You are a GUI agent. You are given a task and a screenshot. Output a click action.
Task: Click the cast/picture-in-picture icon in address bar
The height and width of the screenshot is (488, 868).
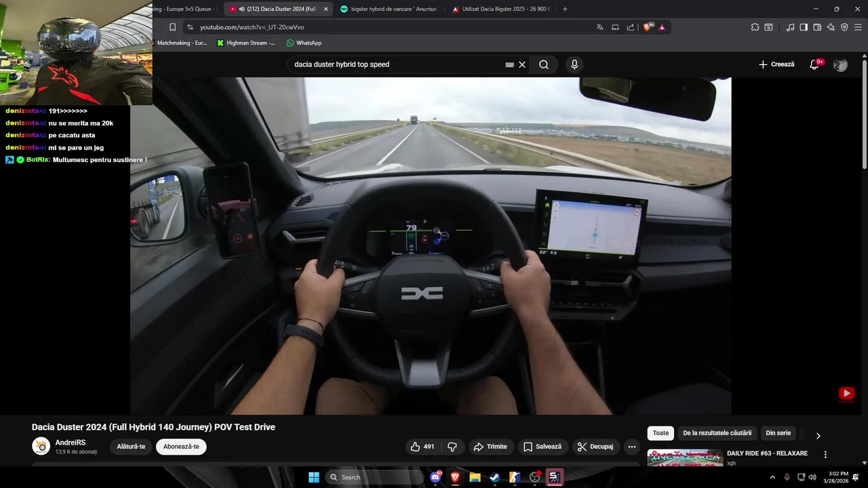pyautogui.click(x=615, y=27)
